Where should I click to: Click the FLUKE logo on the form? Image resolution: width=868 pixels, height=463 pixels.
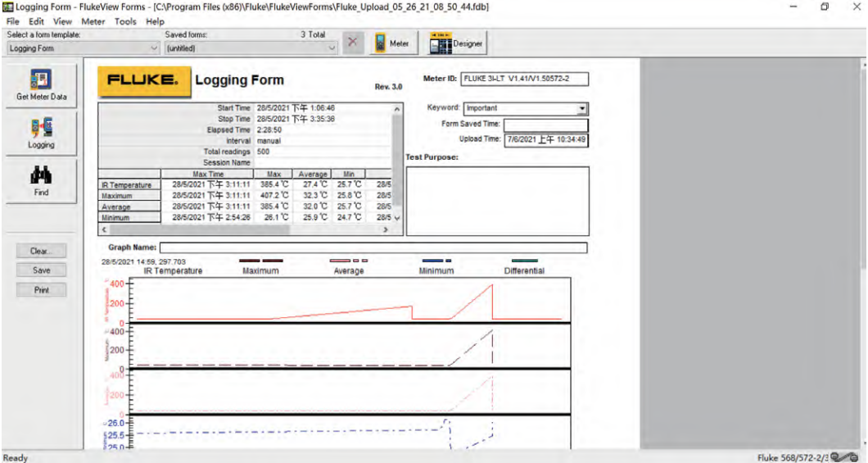(x=144, y=81)
